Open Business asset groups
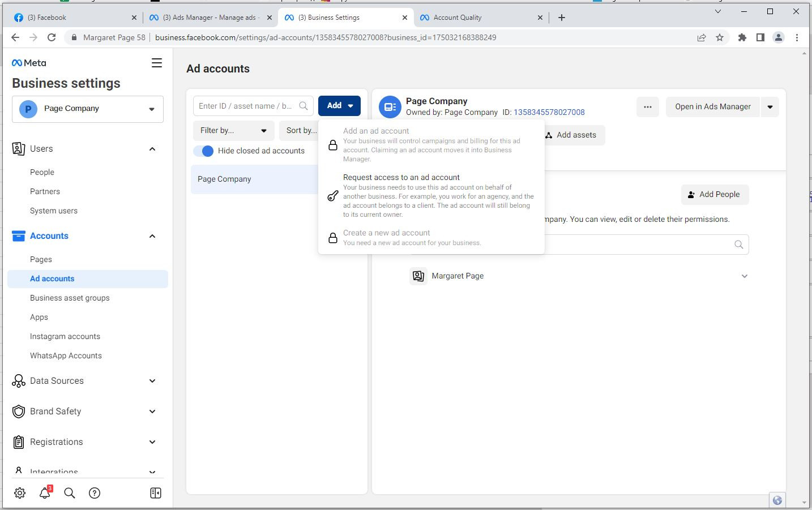Image resolution: width=812 pixels, height=510 pixels. tap(70, 298)
